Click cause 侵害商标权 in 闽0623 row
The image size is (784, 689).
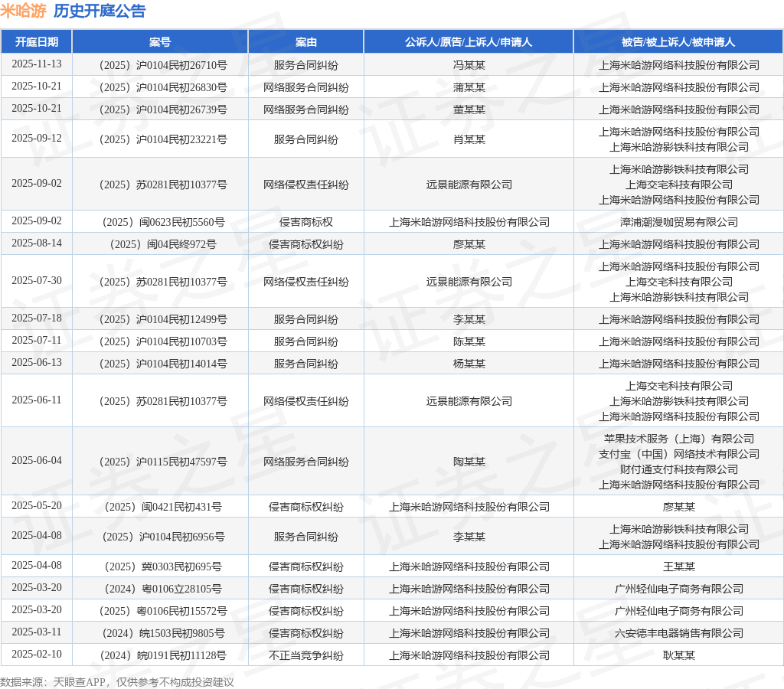(306, 222)
